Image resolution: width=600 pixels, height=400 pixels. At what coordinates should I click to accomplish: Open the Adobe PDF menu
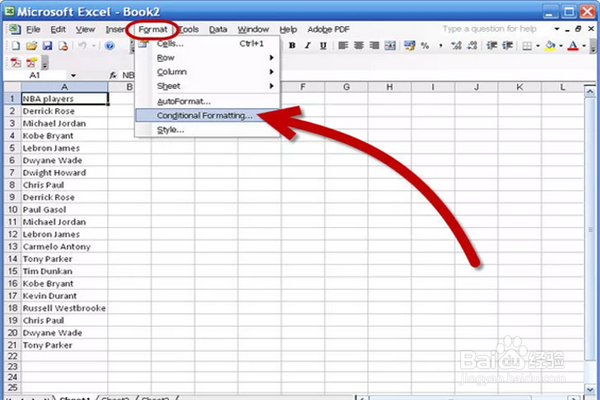pyautogui.click(x=328, y=29)
